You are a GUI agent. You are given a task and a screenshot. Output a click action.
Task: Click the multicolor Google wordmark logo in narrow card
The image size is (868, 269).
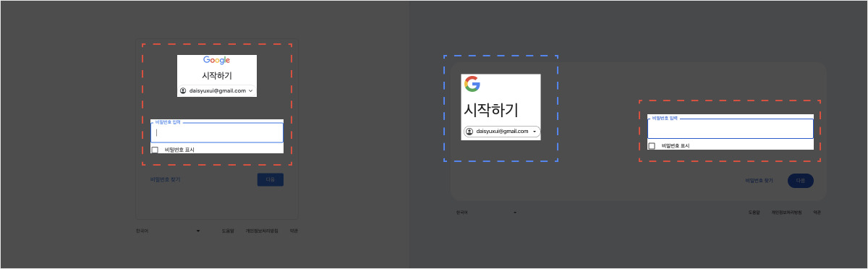point(216,61)
